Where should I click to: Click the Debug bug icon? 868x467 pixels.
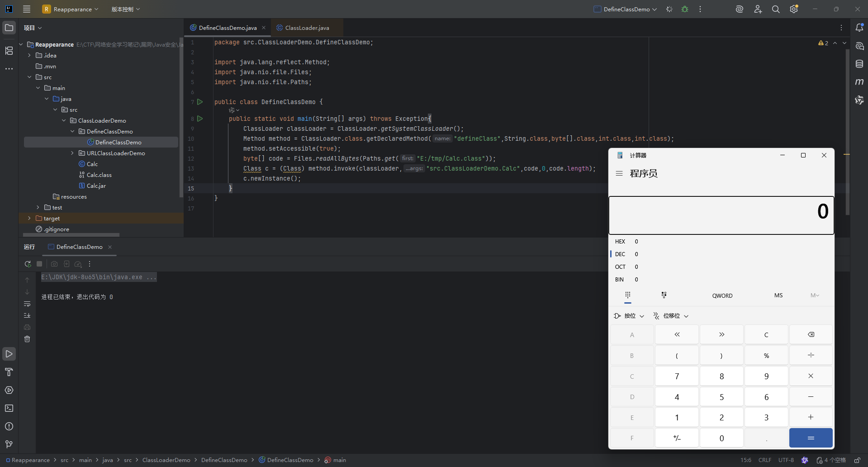point(685,9)
